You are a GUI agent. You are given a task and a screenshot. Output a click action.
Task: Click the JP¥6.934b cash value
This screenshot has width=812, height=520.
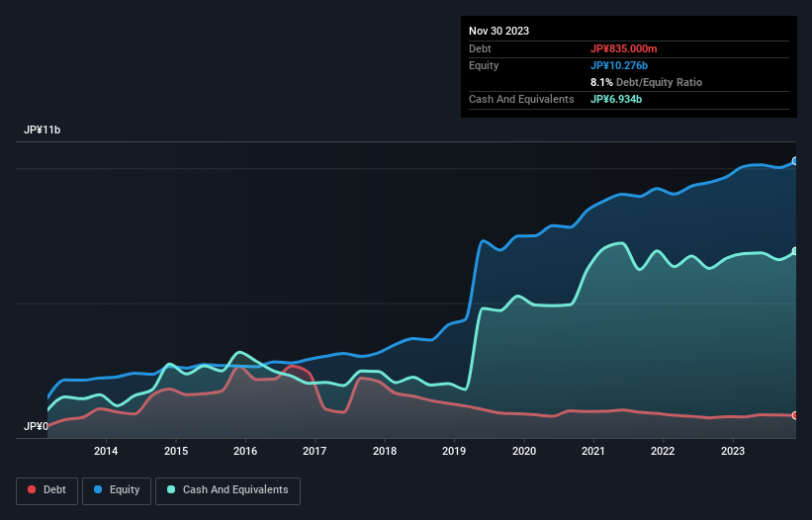pyautogui.click(x=616, y=99)
